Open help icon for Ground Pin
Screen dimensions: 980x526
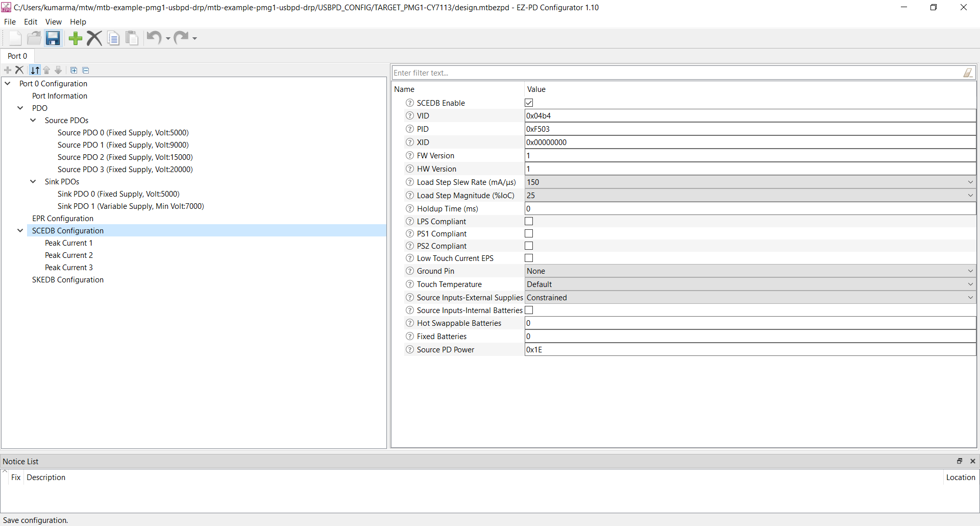[409, 271]
